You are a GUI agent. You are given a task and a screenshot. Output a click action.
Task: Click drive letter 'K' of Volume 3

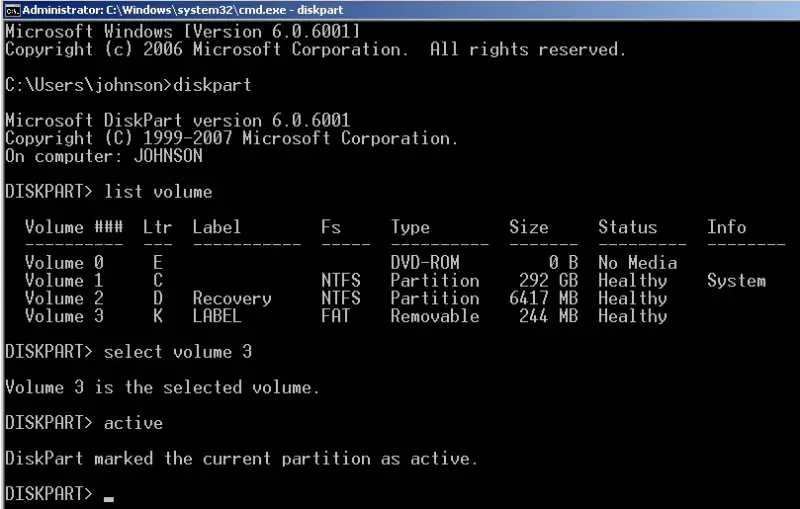[158, 316]
